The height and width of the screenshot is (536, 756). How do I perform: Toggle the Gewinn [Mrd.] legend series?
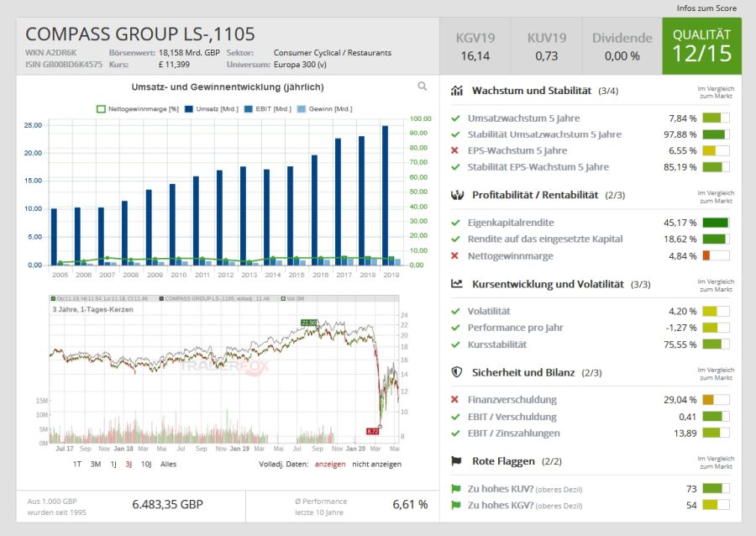click(x=325, y=109)
